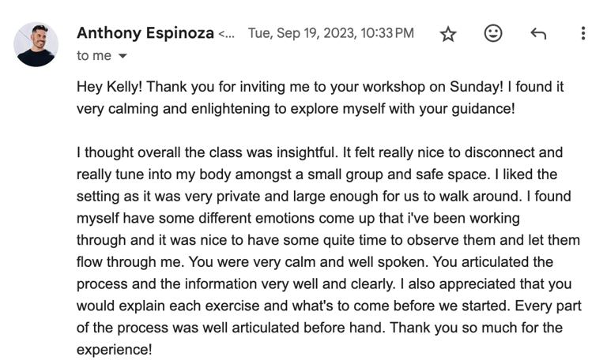Screen dimensions: 607x364
Task: Open the three-dot More options menu
Action: 583,34
